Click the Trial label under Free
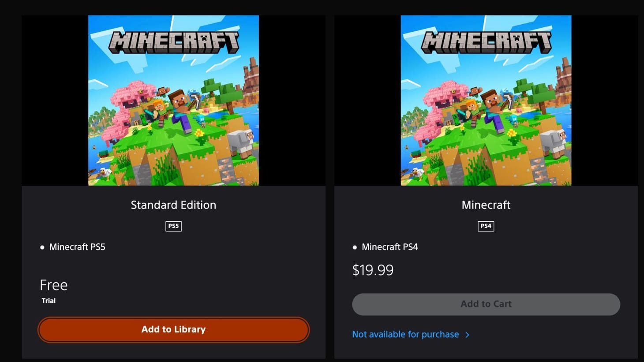This screenshot has height=362, width=644. tap(49, 301)
